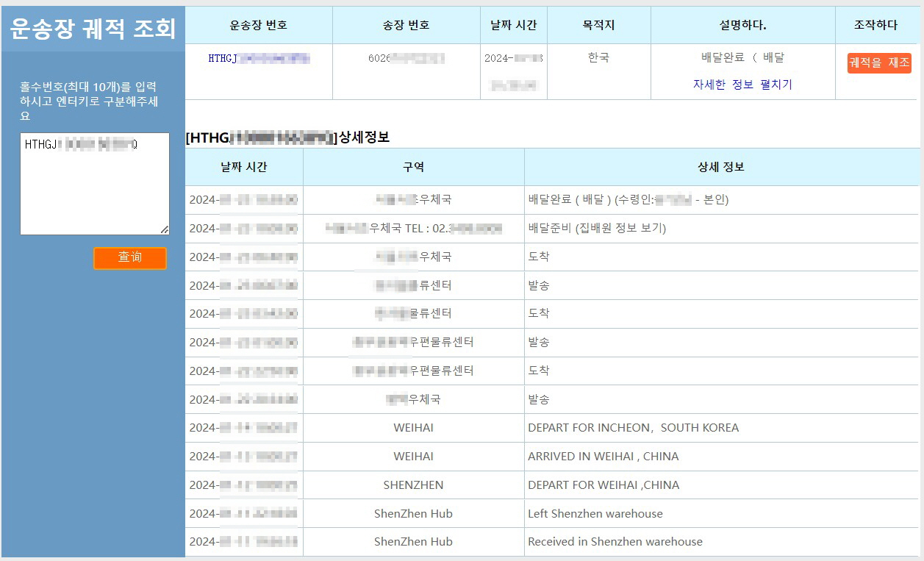Select the DEPART FOR INCHEON, SOUTH KOREA row
Screen dimensions: 924x561
(x=552, y=428)
